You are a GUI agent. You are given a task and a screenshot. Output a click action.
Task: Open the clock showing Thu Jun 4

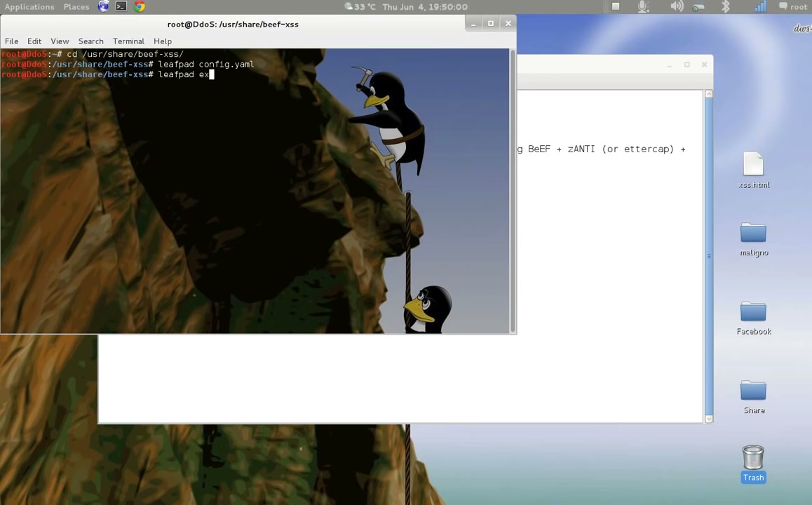coord(425,7)
